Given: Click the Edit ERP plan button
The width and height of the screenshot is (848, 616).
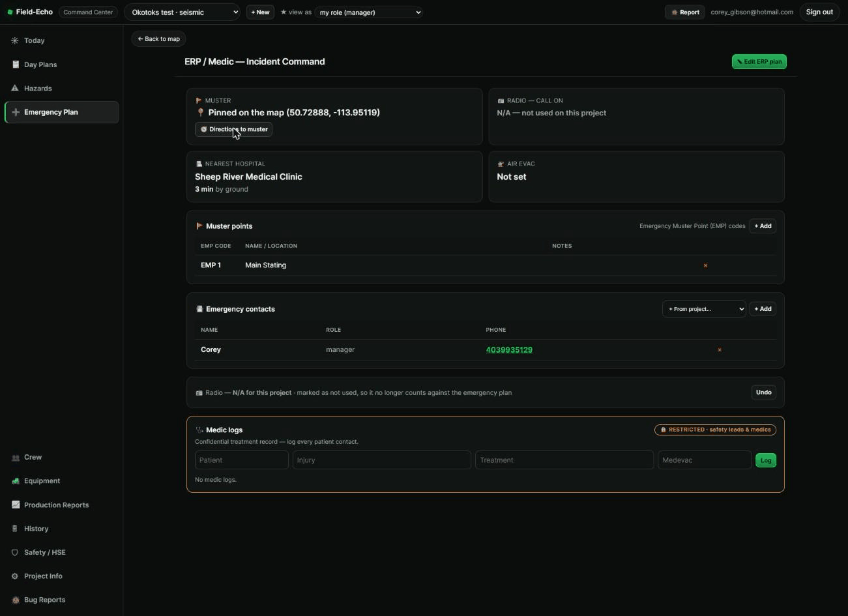Looking at the screenshot, I should (x=759, y=62).
